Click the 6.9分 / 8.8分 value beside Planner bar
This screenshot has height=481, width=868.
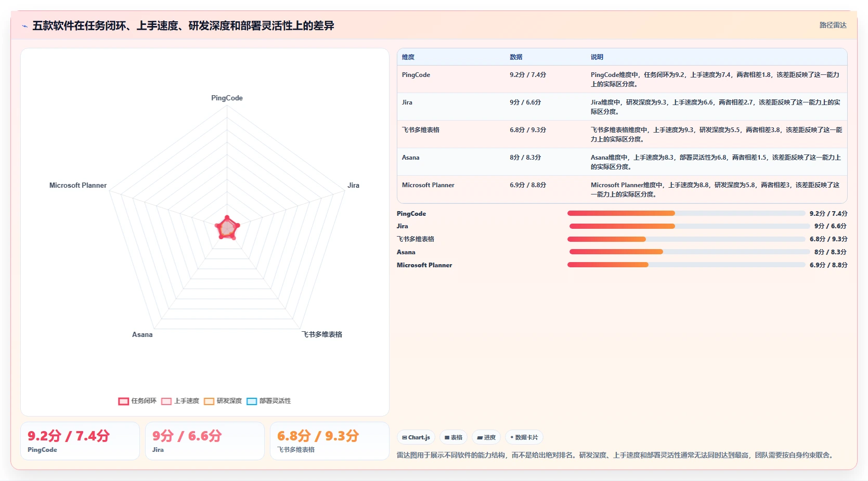[828, 265]
